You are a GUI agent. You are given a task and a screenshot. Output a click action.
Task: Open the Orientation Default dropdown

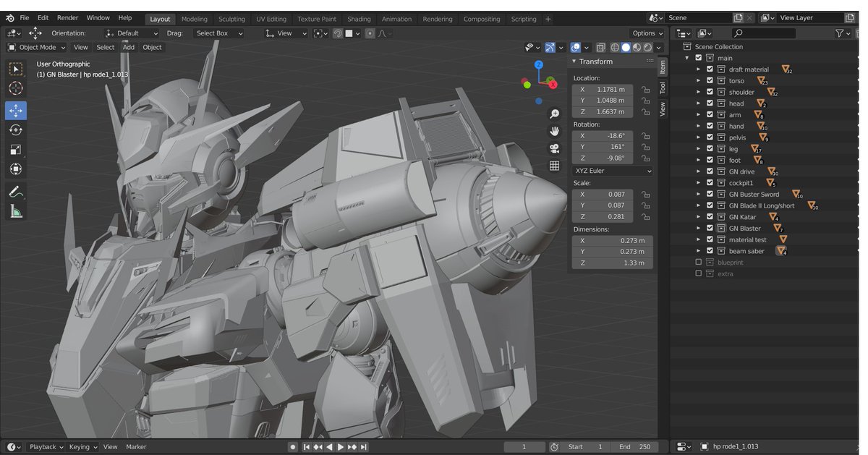pos(132,33)
